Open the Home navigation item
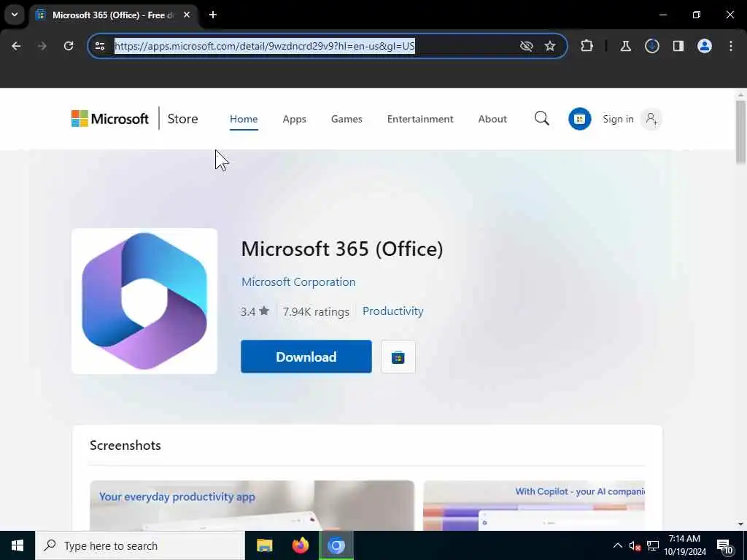The image size is (747, 560). click(244, 119)
